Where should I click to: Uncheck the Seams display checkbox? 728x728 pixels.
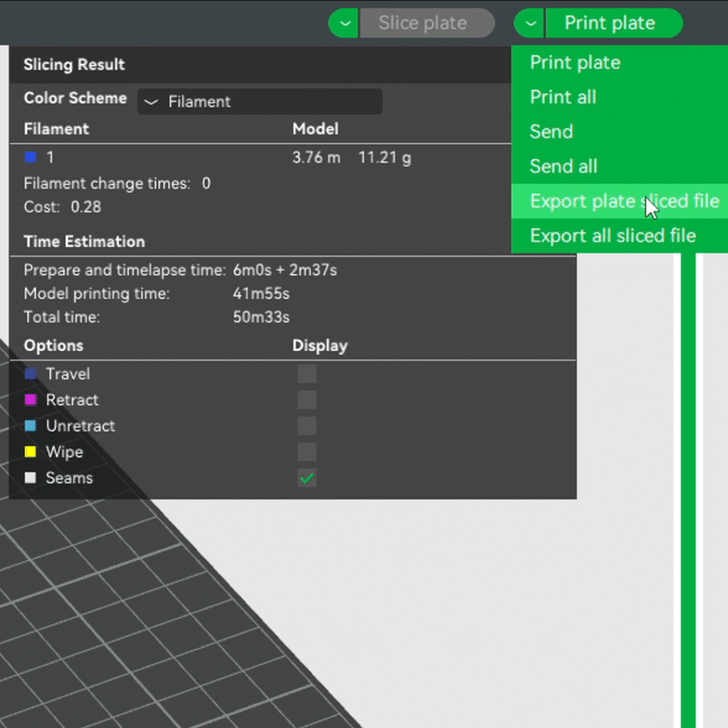pyautogui.click(x=306, y=478)
